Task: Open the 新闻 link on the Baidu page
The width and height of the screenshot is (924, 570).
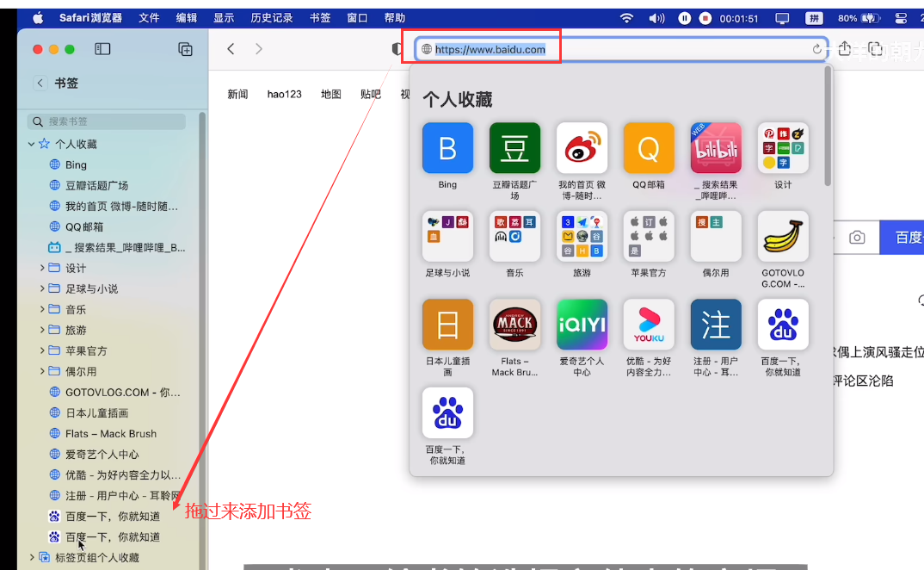Action: point(238,95)
